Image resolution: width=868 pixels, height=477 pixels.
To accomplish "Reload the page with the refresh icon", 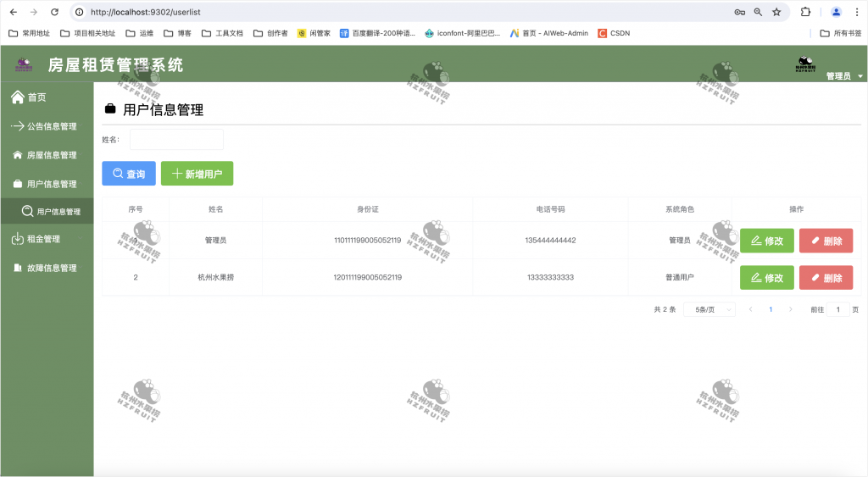I will [54, 12].
